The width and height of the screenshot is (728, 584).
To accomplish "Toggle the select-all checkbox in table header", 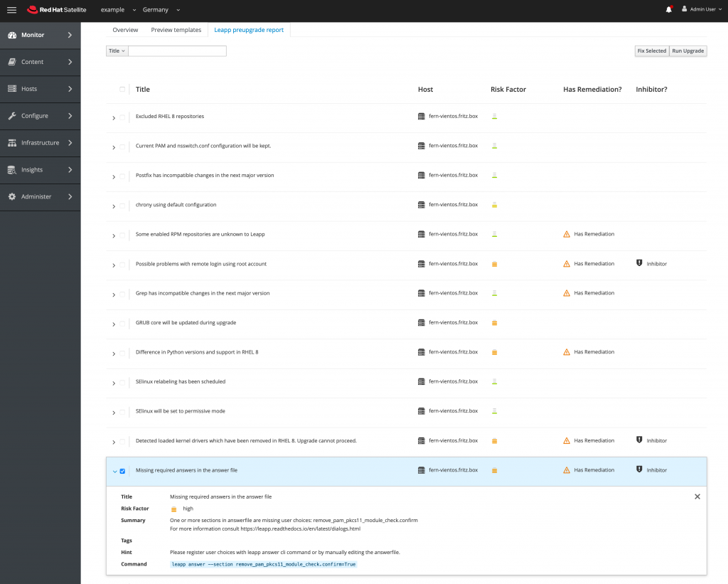I will 122,89.
